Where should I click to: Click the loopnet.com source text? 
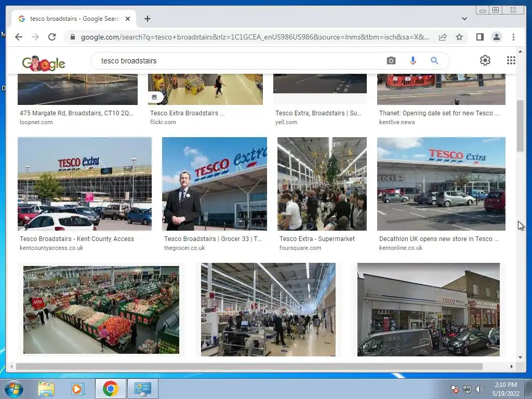click(36, 122)
